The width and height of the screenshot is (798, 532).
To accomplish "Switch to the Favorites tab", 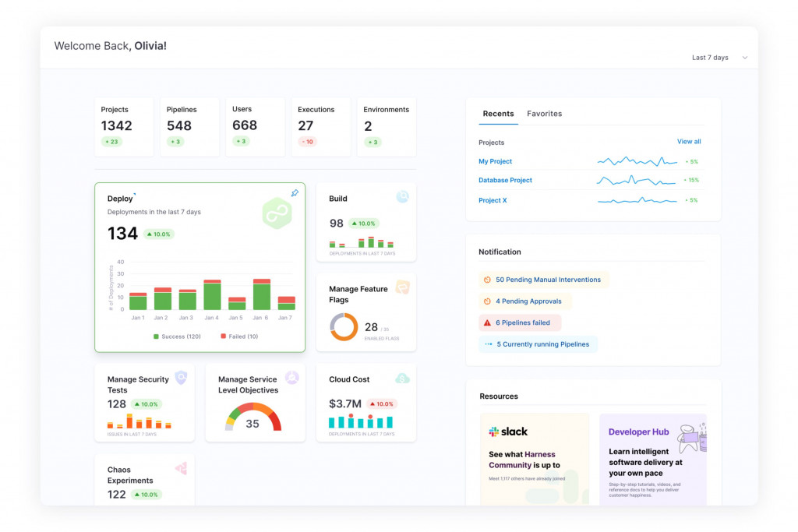I will point(544,114).
